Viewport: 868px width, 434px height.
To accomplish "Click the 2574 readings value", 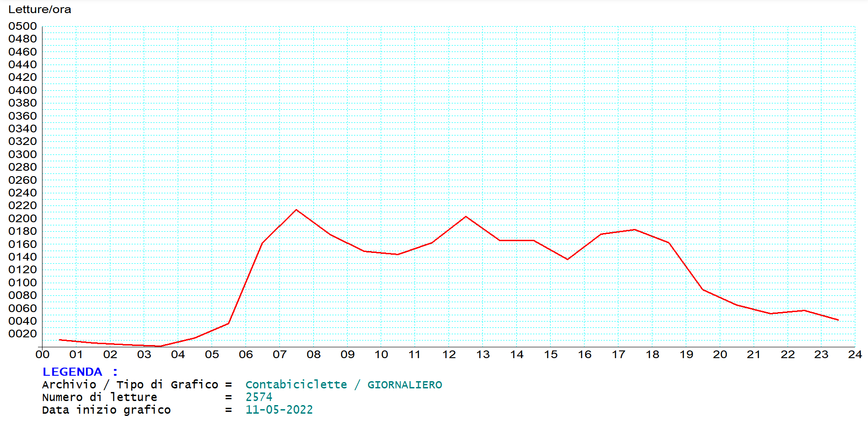I will click(x=259, y=397).
